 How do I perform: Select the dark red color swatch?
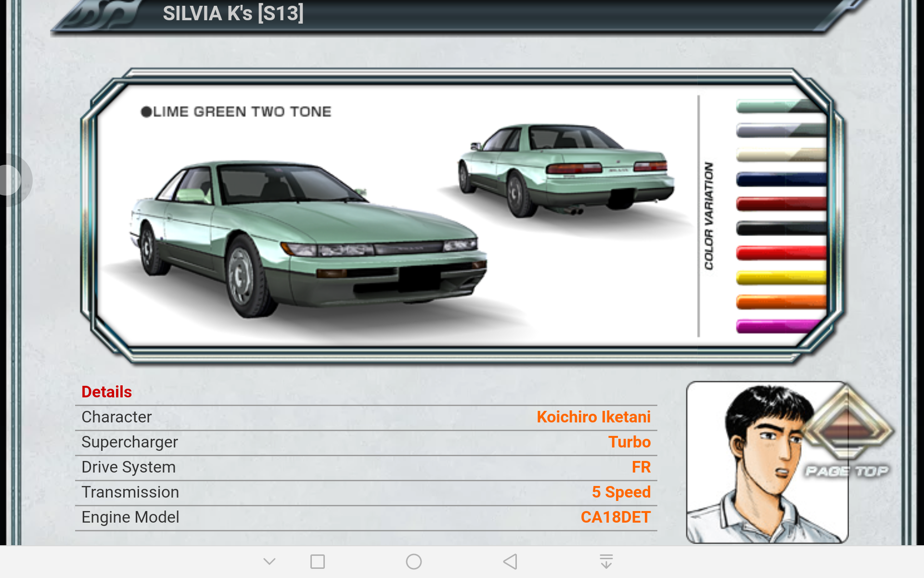tap(781, 204)
